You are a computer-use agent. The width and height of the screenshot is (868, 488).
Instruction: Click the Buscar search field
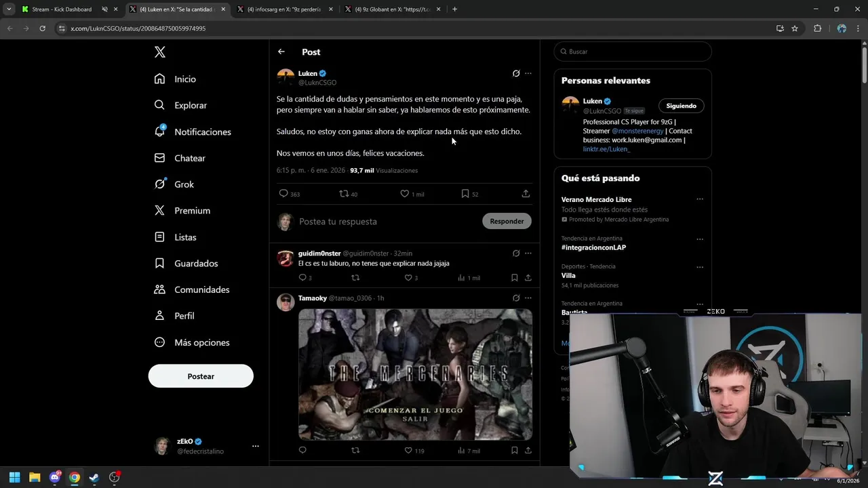pyautogui.click(x=633, y=52)
